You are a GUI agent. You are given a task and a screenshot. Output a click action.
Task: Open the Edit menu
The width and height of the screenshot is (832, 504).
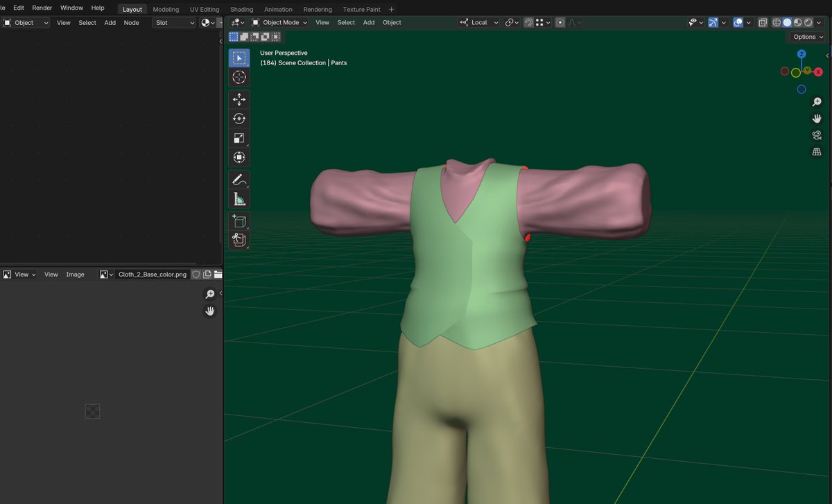(x=19, y=8)
